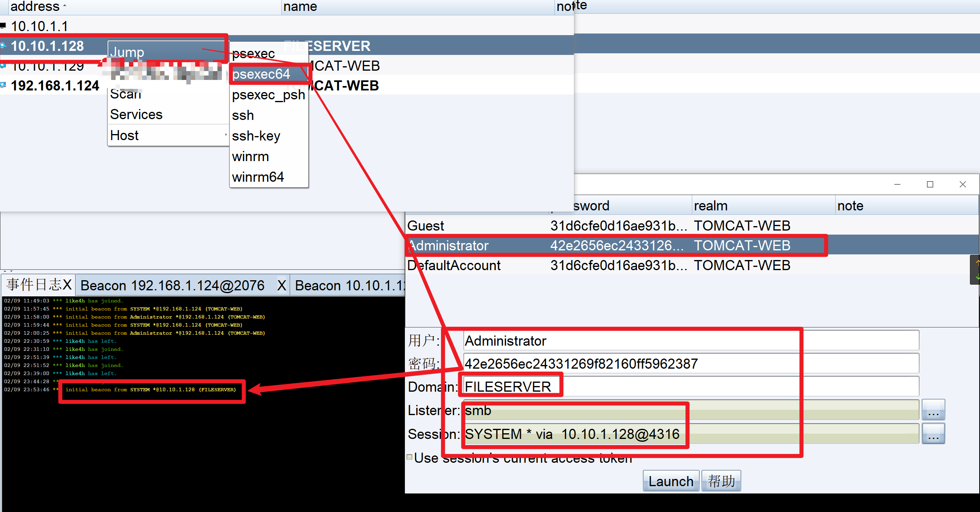Image resolution: width=980 pixels, height=512 pixels.
Task: Click Services in the context menu
Action: tap(136, 115)
